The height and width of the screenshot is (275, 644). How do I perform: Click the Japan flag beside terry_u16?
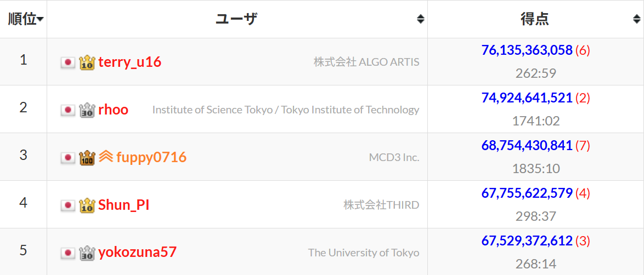[x=68, y=62]
